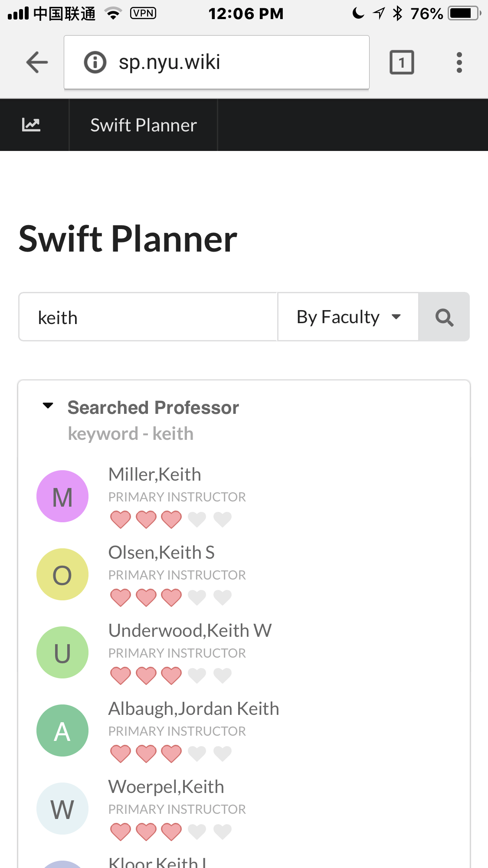Click Underwood's green U avatar

point(62,652)
